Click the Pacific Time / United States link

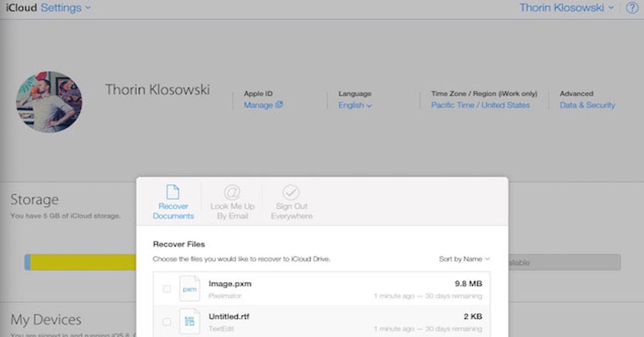pos(480,105)
